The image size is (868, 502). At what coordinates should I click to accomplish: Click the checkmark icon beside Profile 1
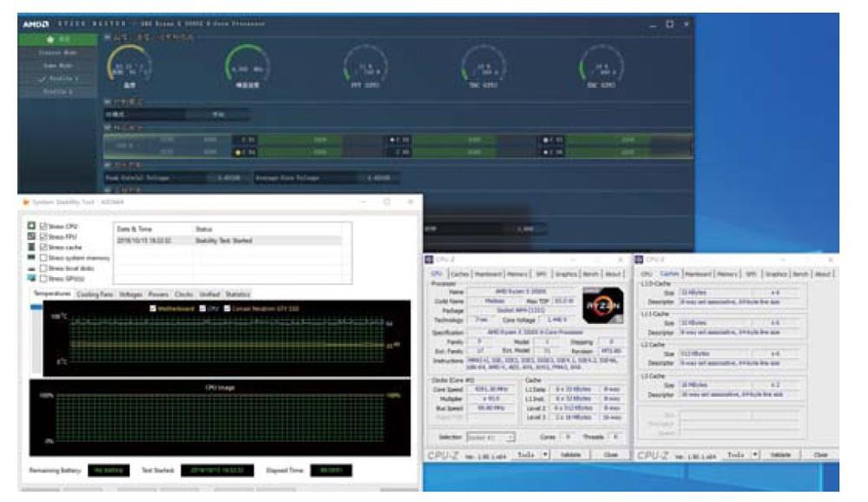[x=43, y=79]
